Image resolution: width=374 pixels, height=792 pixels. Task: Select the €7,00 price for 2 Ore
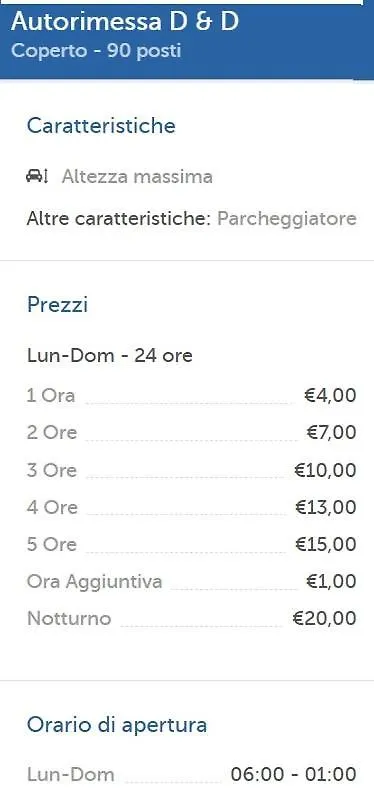pos(331,433)
